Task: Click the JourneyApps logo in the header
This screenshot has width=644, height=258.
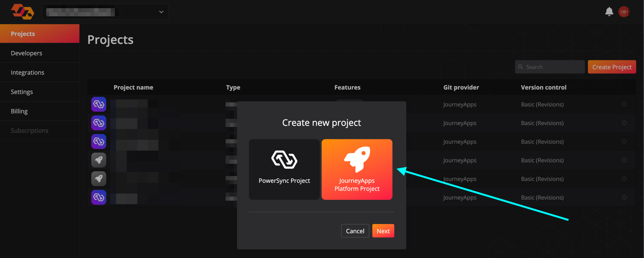Action: pyautogui.click(x=23, y=12)
